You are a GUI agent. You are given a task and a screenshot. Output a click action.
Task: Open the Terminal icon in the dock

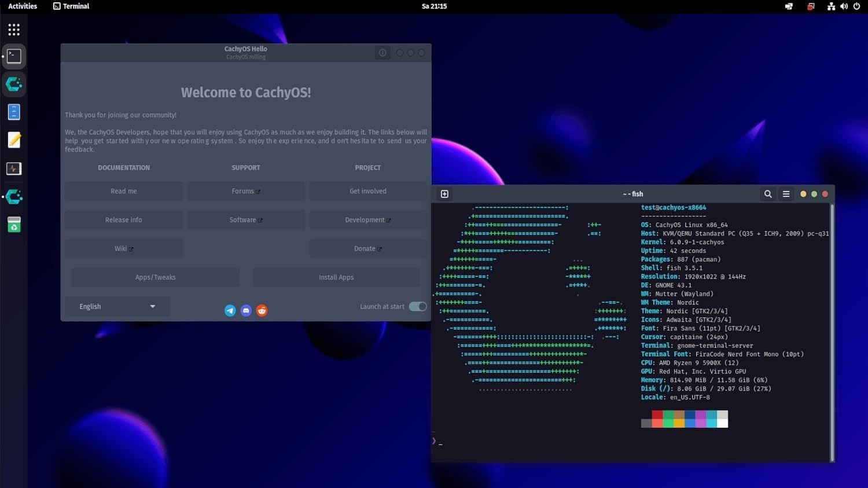[x=14, y=56]
